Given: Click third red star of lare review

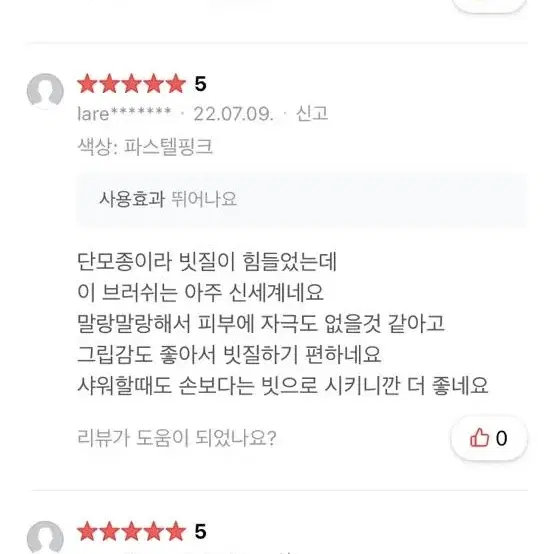Looking at the screenshot, I should [x=131, y=84].
